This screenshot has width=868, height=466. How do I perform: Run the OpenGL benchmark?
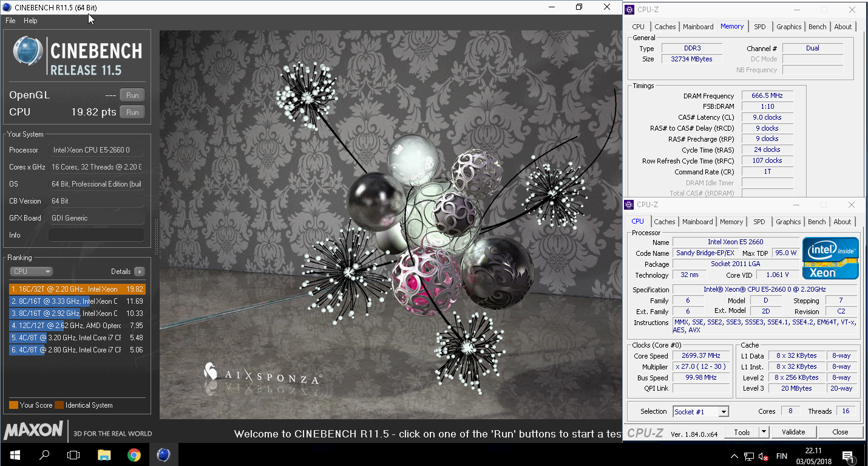132,95
